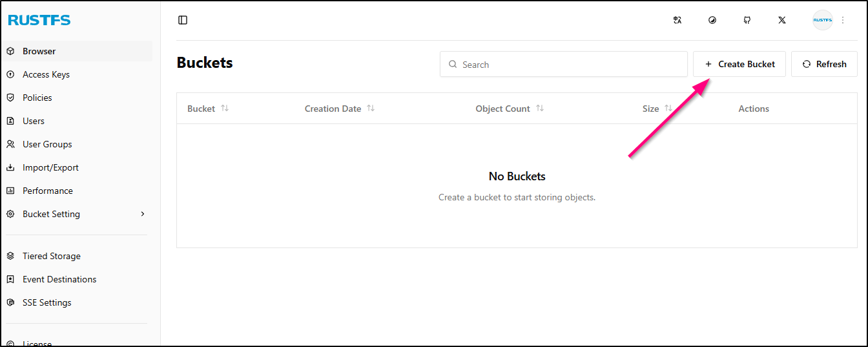Navigate to SSE Settings
This screenshot has width=868, height=347.
click(x=47, y=302)
